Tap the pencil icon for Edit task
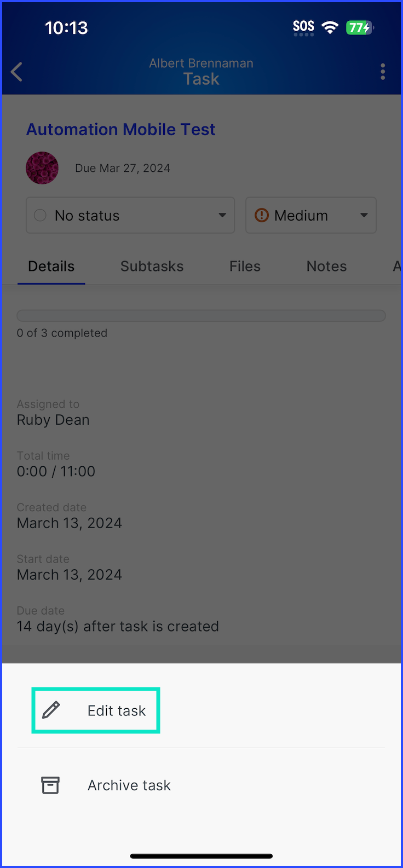The height and width of the screenshot is (868, 403). point(51,710)
